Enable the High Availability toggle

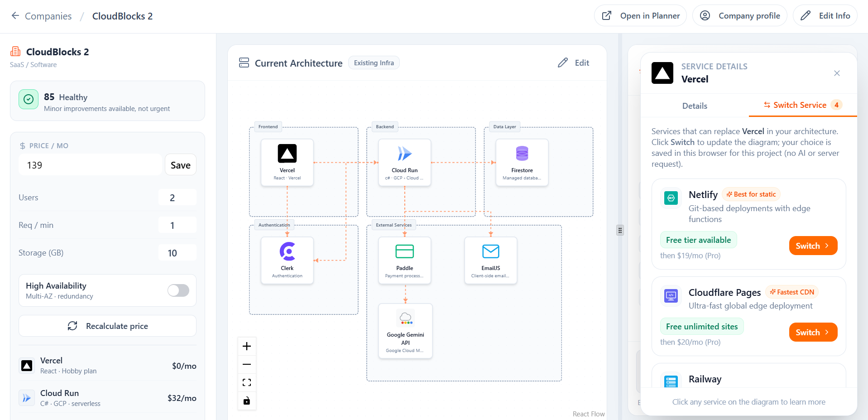pyautogui.click(x=178, y=290)
